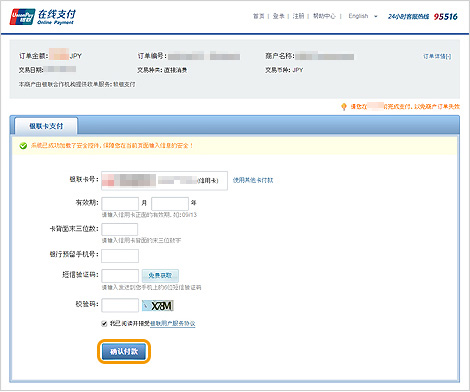Click the hint text under SMS code field
This screenshot has width=470, height=392.
(x=151, y=287)
